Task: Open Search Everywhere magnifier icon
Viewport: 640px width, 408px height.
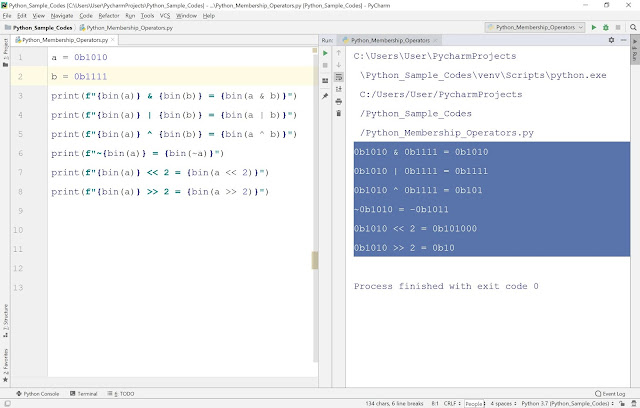Action: pyautogui.click(x=633, y=27)
